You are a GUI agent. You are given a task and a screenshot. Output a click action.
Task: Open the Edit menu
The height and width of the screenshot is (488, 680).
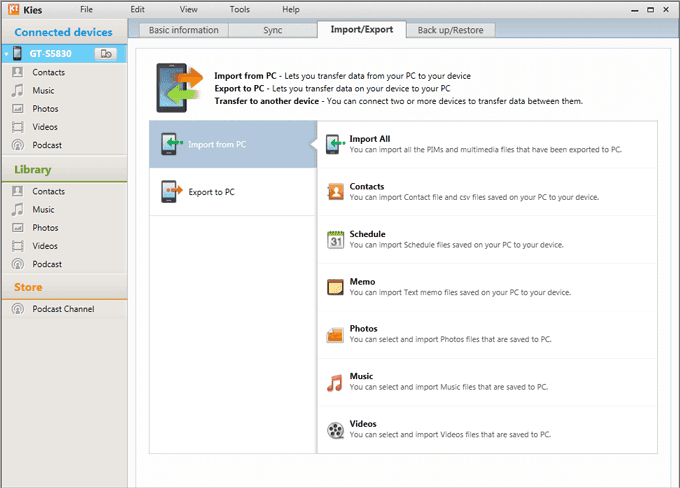point(137,9)
